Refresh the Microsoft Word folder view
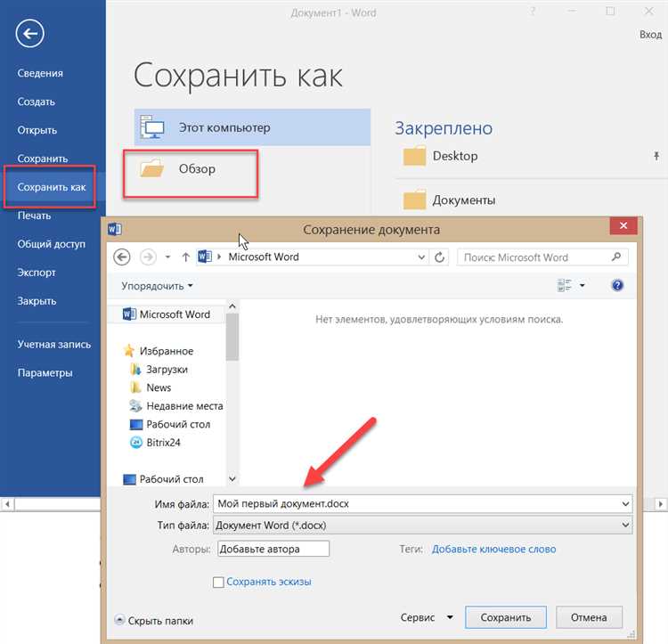This screenshot has width=668, height=644. pyautogui.click(x=440, y=257)
